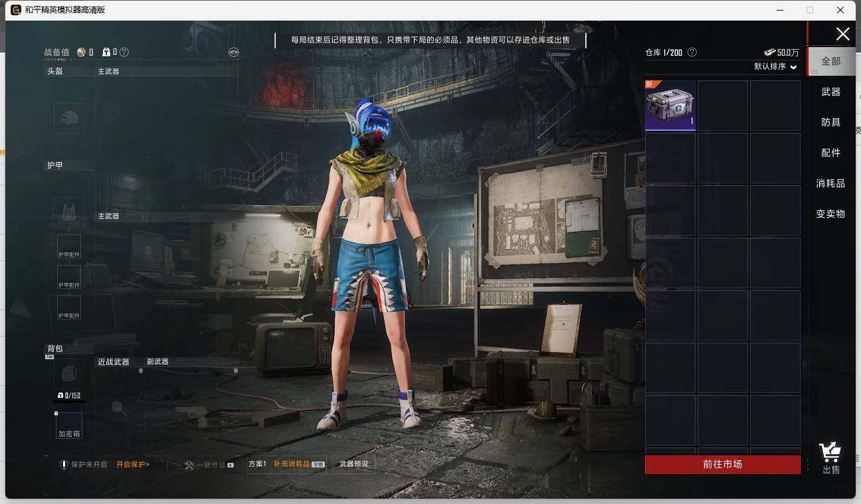The width and height of the screenshot is (861, 504).
Task: Click the 补充消耗品 button
Action: (x=299, y=464)
